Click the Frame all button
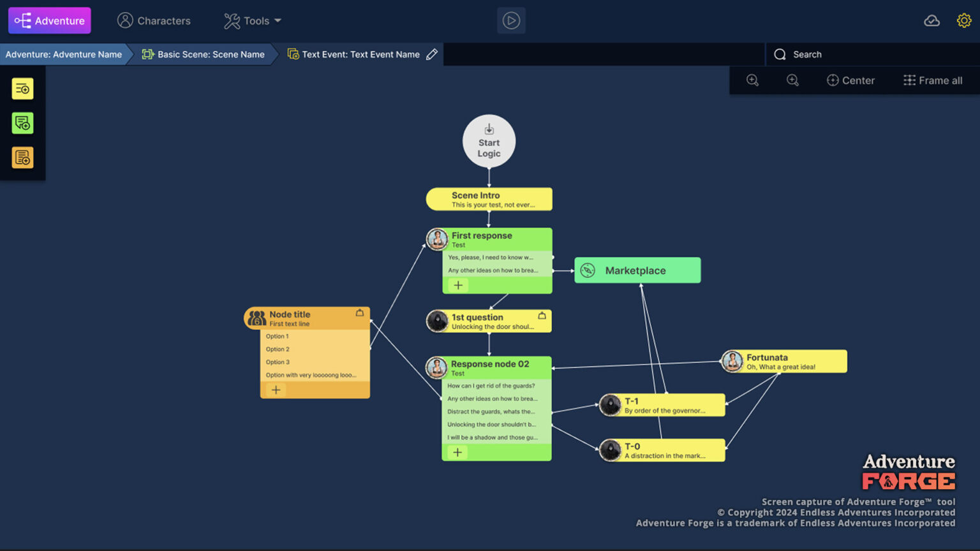The height and width of the screenshot is (551, 980). [933, 80]
